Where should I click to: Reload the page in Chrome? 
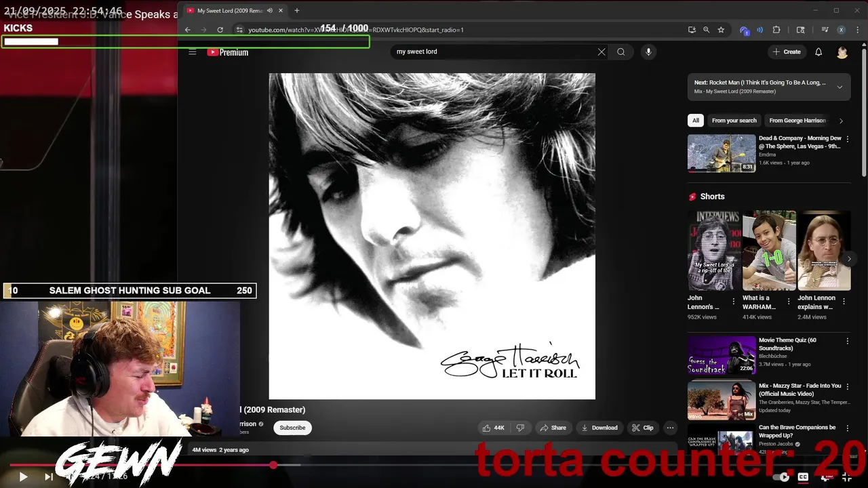click(x=220, y=30)
